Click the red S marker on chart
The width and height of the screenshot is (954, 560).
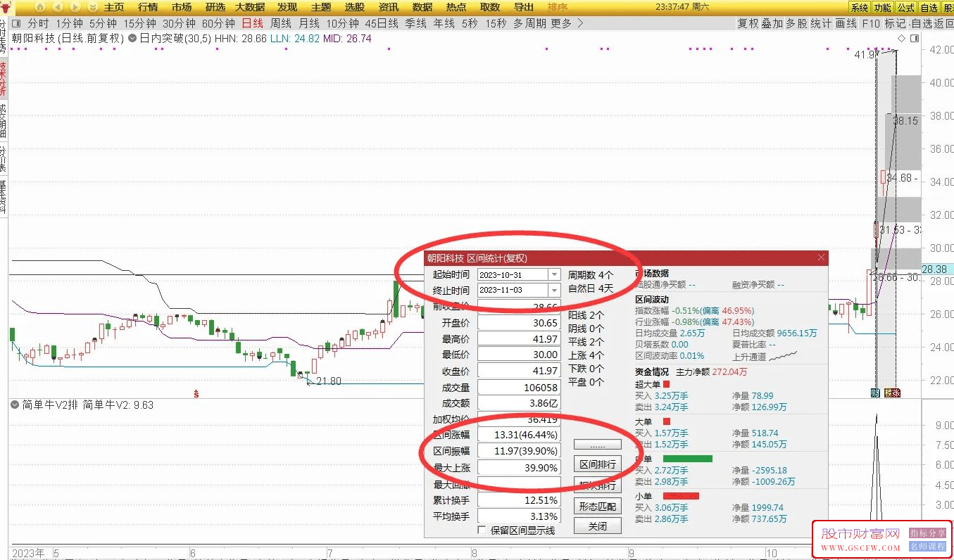coord(196,394)
